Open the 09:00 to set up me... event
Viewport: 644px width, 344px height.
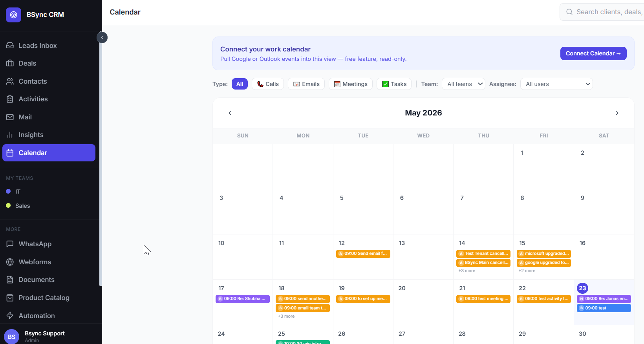pyautogui.click(x=363, y=299)
